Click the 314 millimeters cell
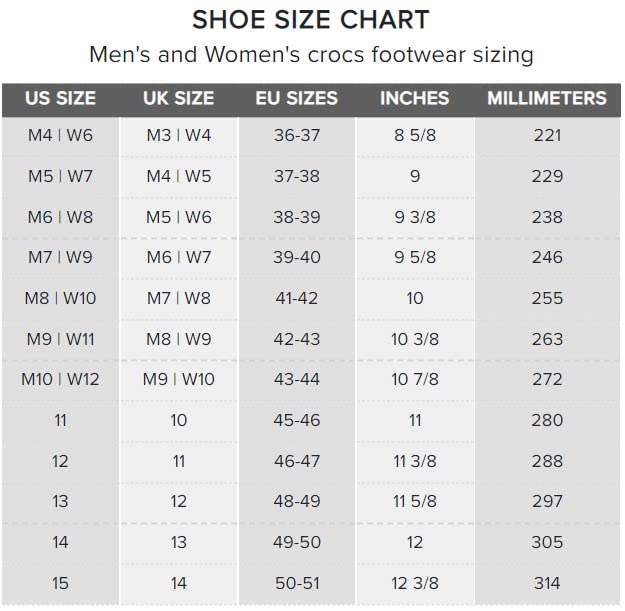This screenshot has width=625, height=611. click(547, 583)
